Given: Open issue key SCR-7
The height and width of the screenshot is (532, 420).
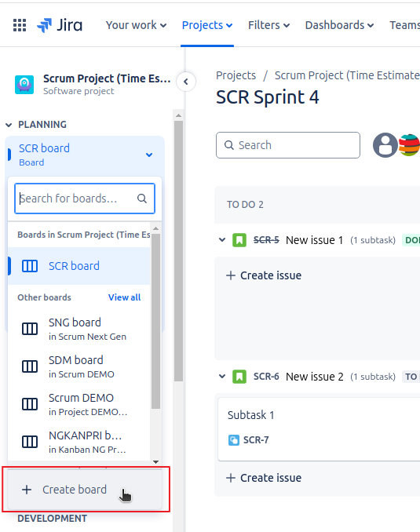Looking at the screenshot, I should click(256, 440).
